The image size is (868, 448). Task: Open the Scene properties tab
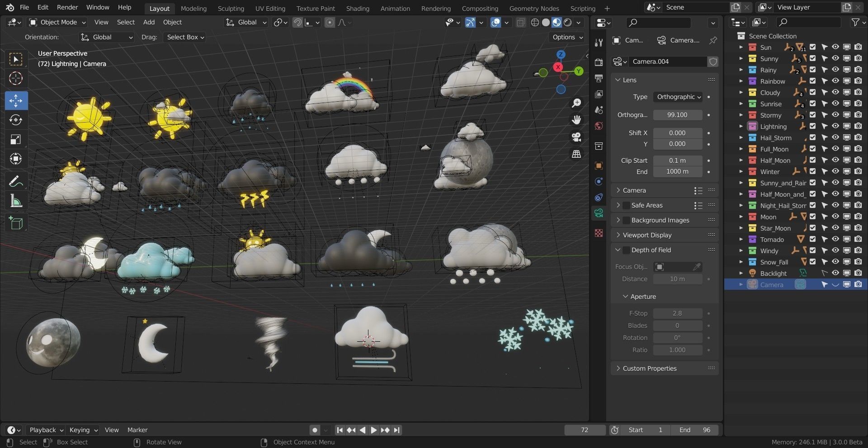pyautogui.click(x=599, y=110)
